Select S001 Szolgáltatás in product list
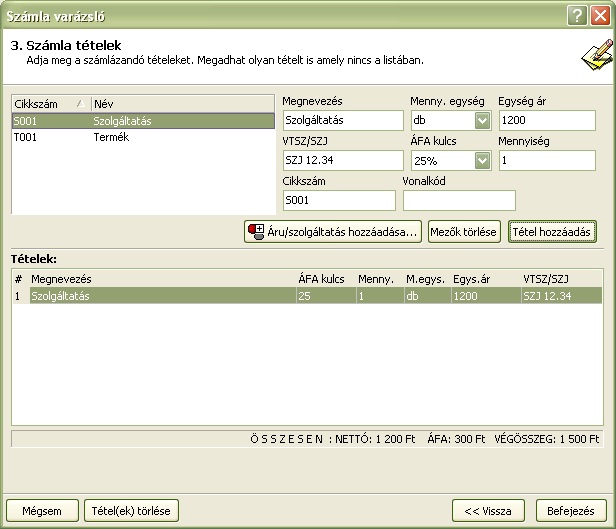 coord(140,121)
